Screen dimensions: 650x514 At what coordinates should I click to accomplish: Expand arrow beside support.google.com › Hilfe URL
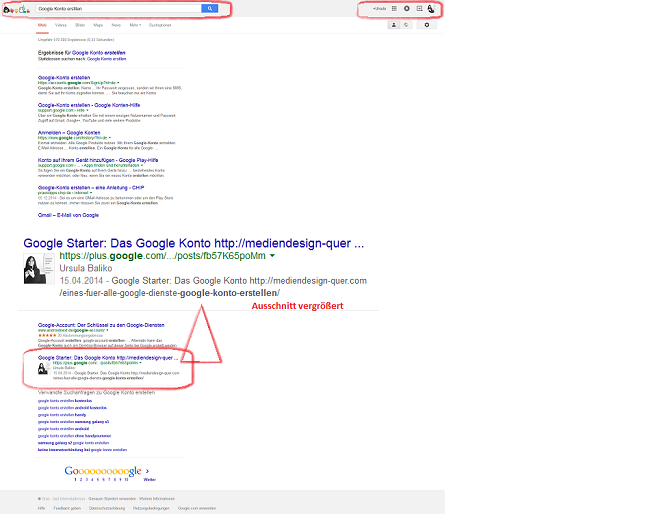(87, 110)
